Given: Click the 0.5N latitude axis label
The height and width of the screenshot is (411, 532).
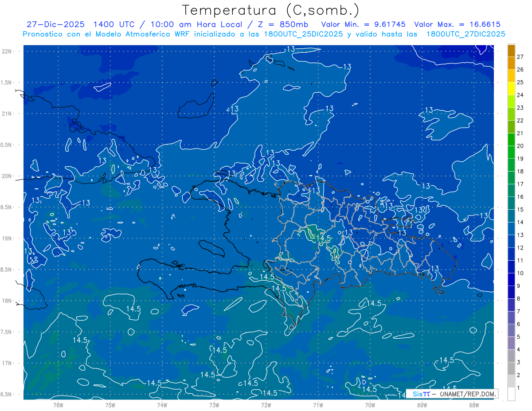Looking at the screenshot, I should [7, 145].
